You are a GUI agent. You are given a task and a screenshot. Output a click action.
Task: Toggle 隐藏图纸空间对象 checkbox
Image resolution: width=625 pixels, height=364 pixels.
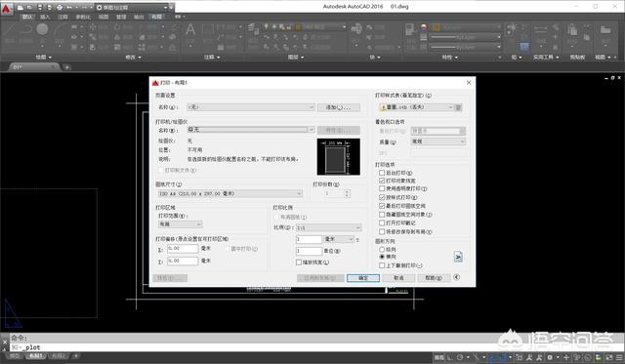tap(382, 215)
